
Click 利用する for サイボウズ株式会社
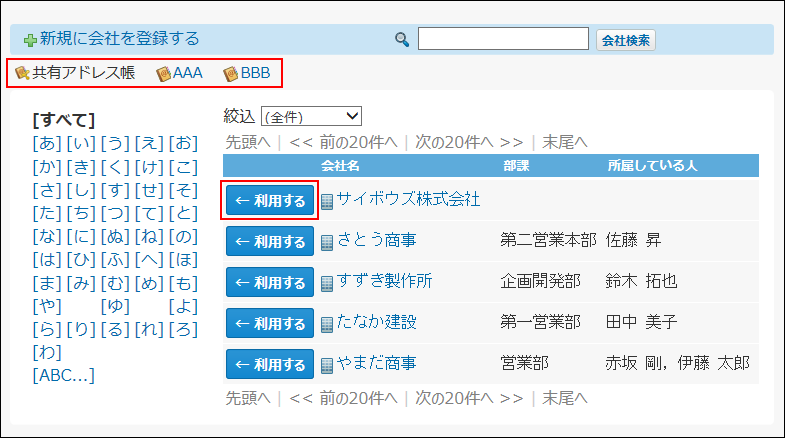coord(270,200)
